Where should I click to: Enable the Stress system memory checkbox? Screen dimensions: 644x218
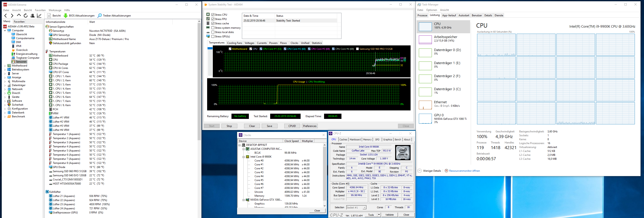(213, 28)
